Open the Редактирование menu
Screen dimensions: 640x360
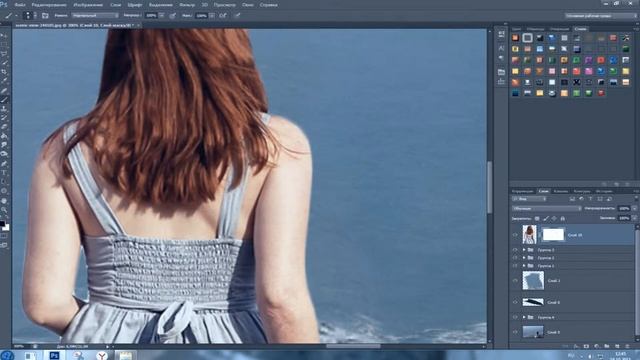point(49,5)
